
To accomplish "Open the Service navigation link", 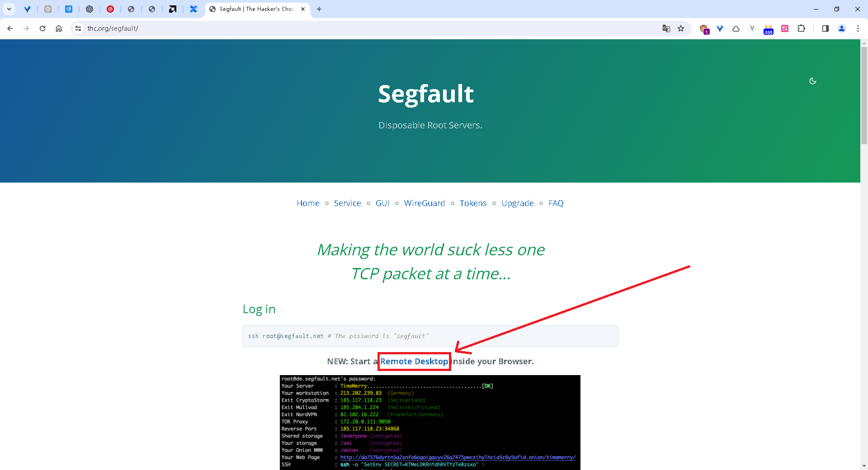I will coord(347,203).
